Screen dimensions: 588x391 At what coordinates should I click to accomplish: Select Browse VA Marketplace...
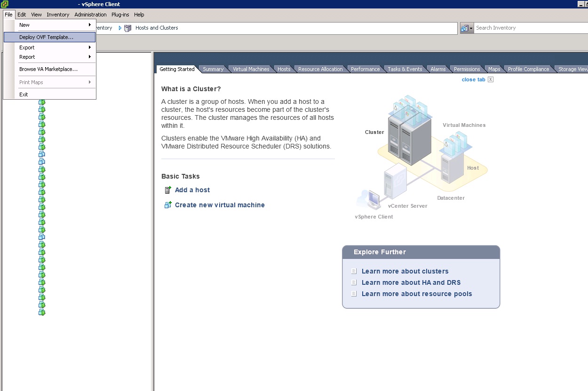(49, 69)
